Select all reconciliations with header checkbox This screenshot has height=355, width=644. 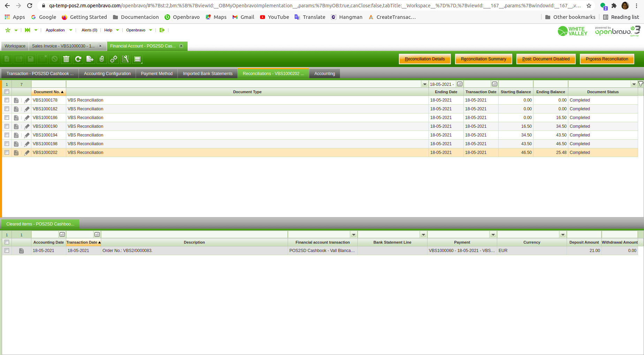coord(7,92)
